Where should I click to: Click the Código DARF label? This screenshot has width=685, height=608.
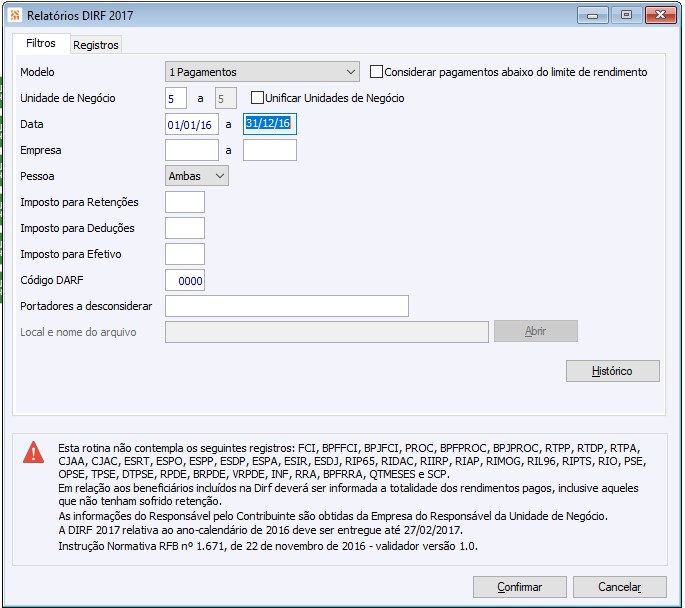point(52,280)
